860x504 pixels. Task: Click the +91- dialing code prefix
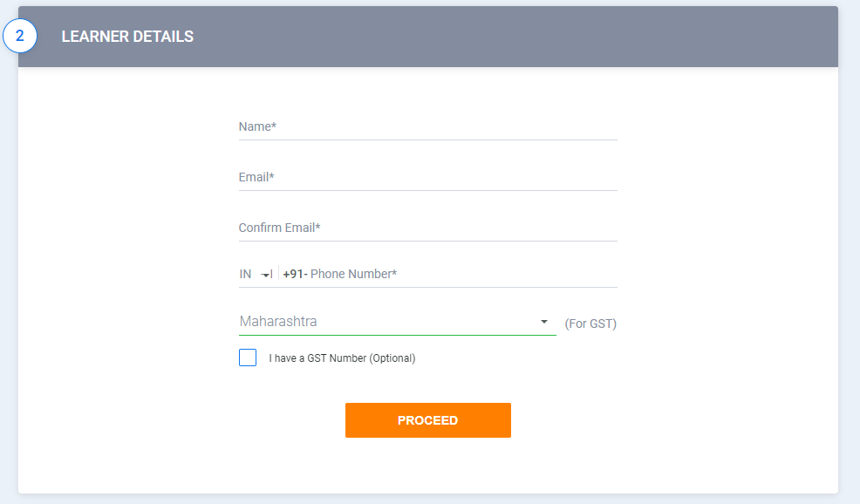tap(295, 274)
